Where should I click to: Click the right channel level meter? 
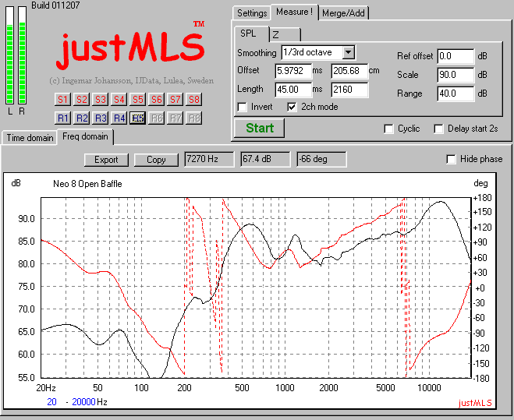pyautogui.click(x=22, y=55)
